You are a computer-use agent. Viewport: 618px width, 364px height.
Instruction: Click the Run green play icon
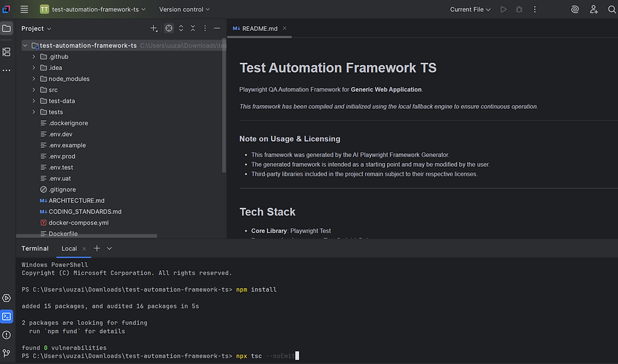click(503, 9)
